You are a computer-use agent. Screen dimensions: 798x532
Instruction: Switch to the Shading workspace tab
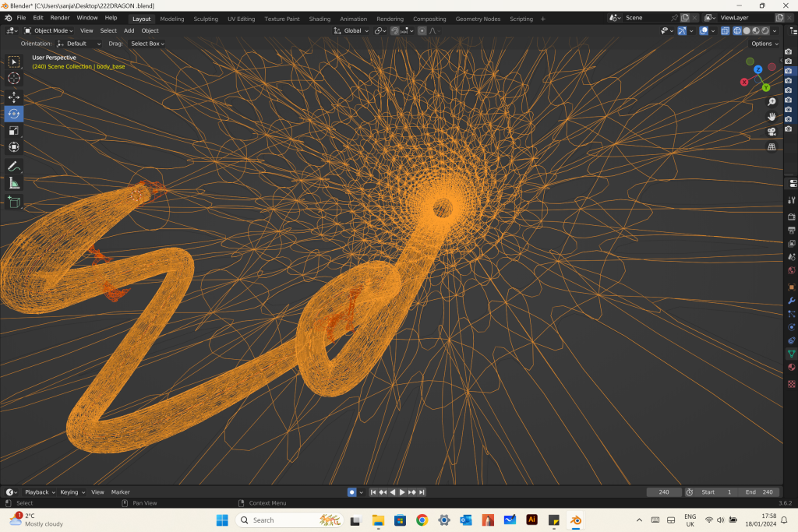tap(320, 19)
